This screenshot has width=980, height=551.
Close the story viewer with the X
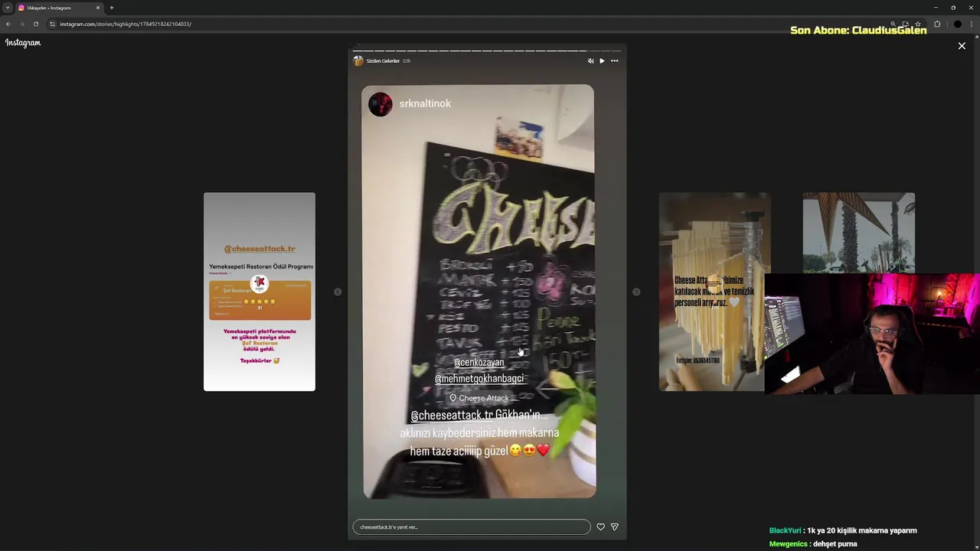point(962,46)
